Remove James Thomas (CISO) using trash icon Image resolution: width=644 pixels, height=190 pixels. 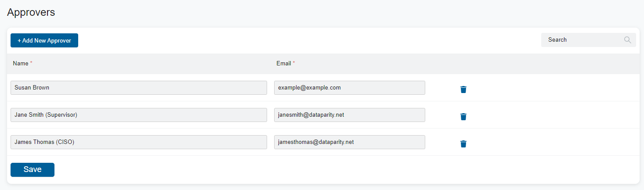click(463, 144)
